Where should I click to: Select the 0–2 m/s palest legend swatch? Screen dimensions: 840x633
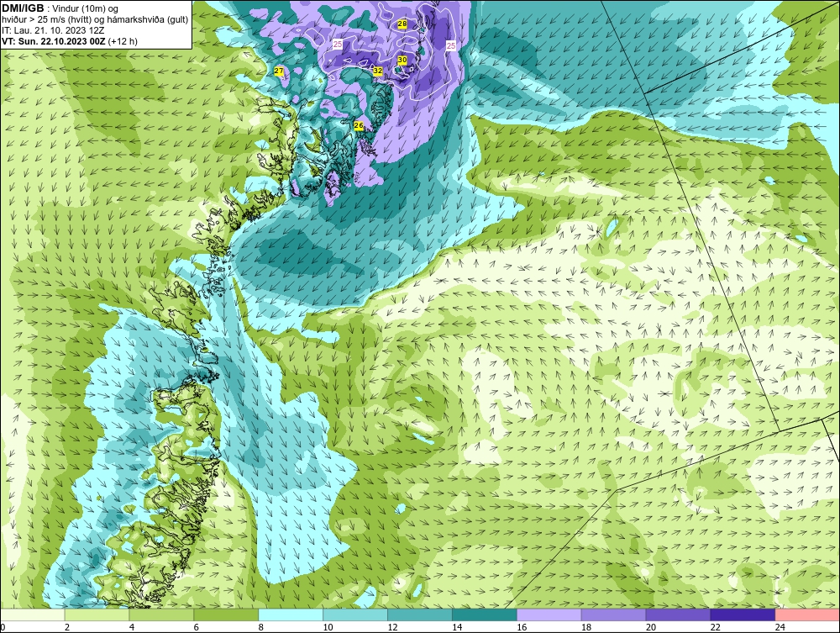32,615
